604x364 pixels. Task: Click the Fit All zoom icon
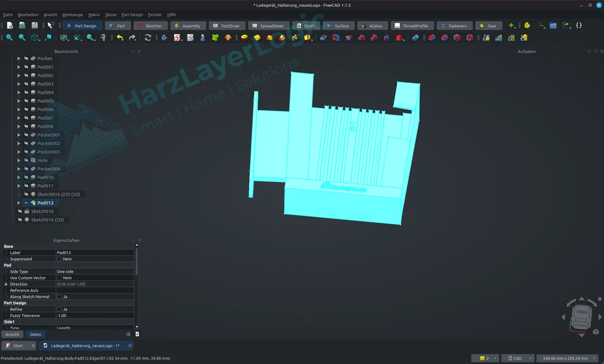(x=10, y=38)
